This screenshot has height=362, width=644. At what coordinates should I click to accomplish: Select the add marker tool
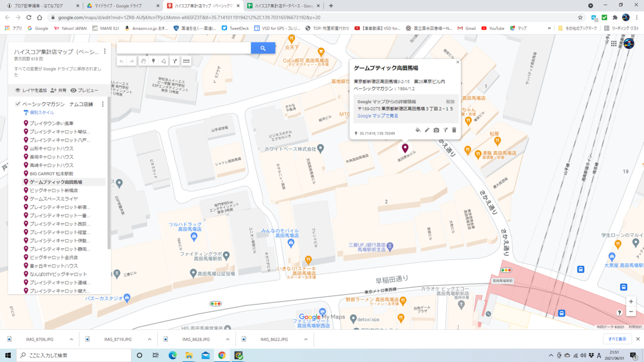[x=153, y=61]
